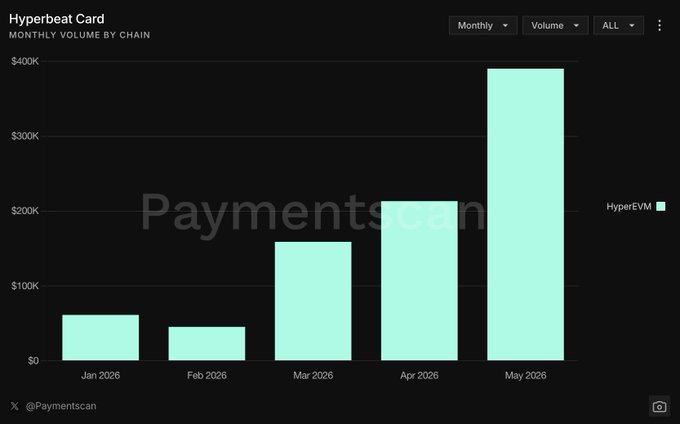Select the Feb 2026 bar
This screenshot has width=680, height=424.
tap(207, 343)
